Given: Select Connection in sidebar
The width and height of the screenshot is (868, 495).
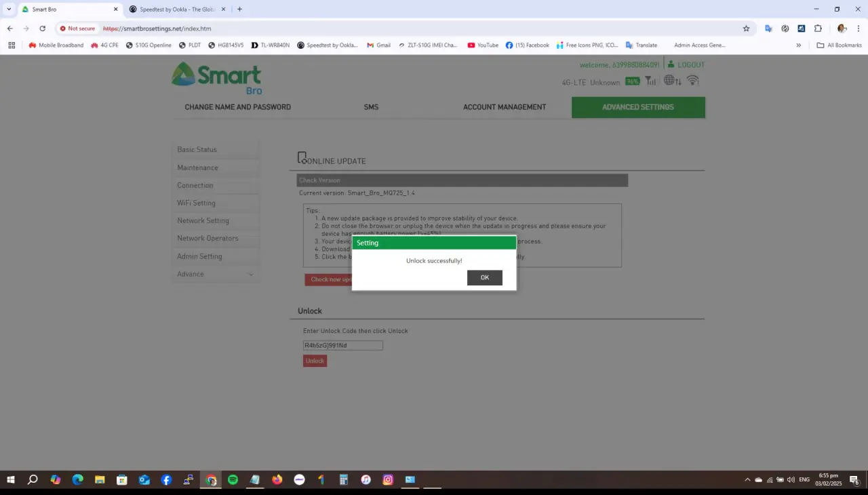Looking at the screenshot, I should pyautogui.click(x=216, y=185).
